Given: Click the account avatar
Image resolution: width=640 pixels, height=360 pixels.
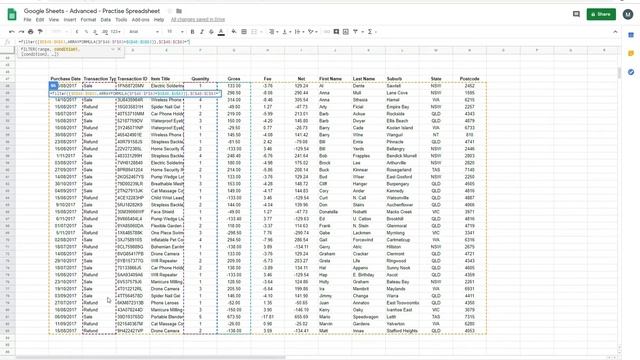Looking at the screenshot, I should pos(628,14).
